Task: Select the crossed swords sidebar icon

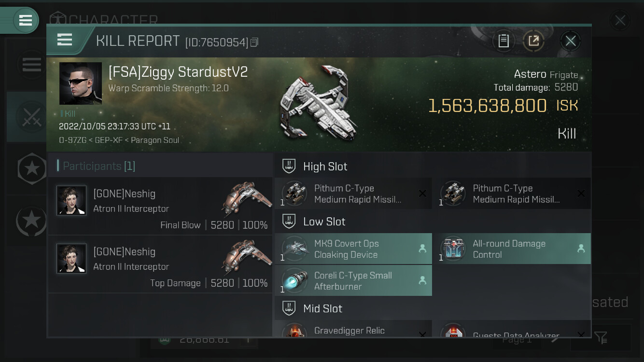Action: pos(31,117)
